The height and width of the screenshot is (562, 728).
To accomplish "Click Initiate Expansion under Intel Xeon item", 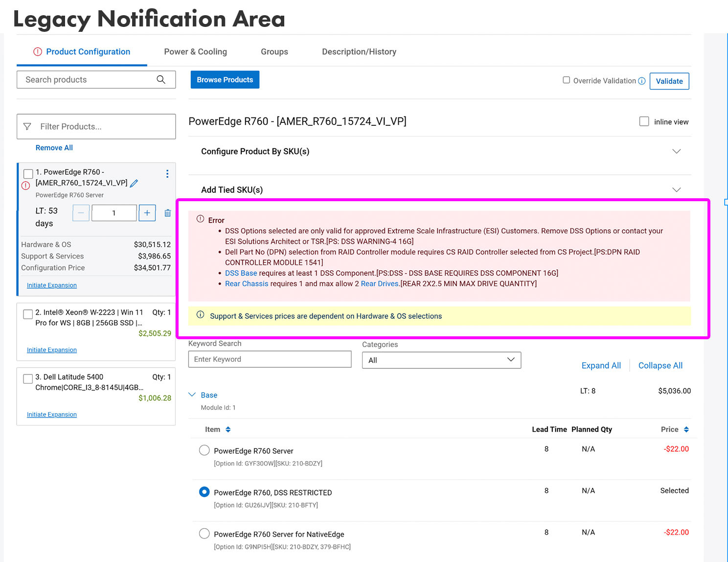I will (x=52, y=350).
